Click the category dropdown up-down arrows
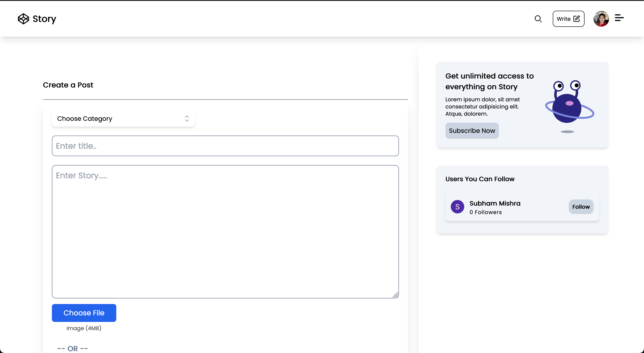644x353 pixels. 187,119
